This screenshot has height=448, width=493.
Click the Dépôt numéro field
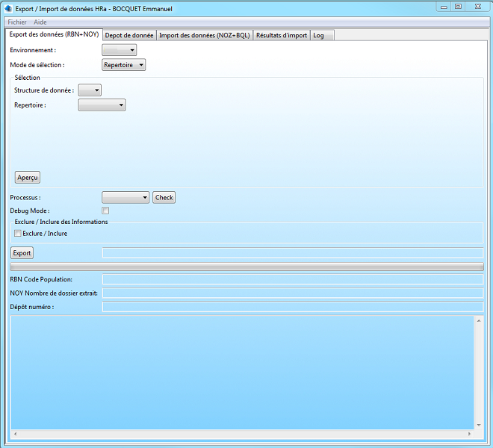pos(292,306)
